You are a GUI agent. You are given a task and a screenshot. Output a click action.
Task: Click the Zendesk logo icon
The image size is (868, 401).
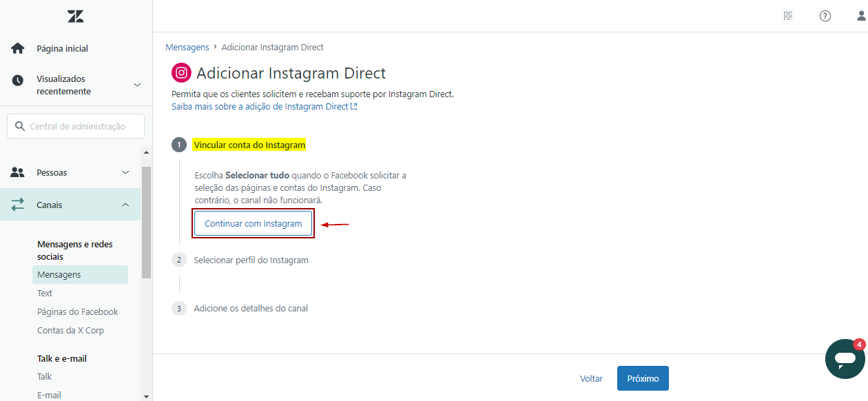(76, 17)
